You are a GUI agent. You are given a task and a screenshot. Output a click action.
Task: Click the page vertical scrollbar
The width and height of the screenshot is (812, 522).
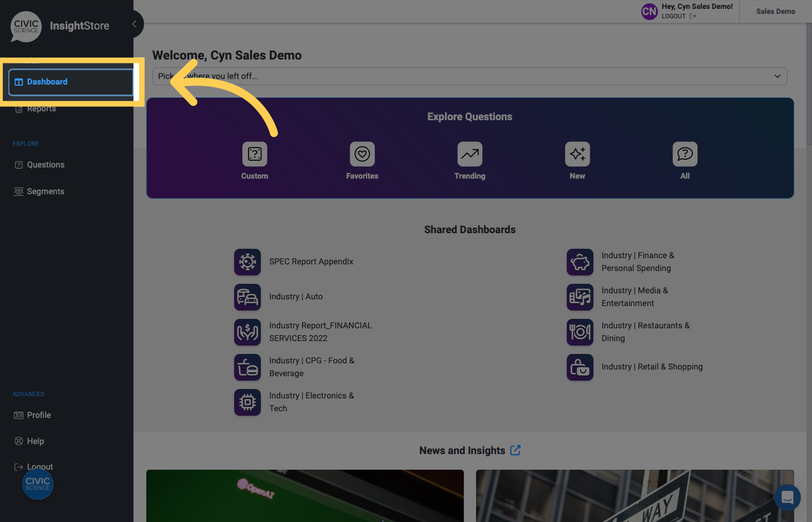coord(809,83)
